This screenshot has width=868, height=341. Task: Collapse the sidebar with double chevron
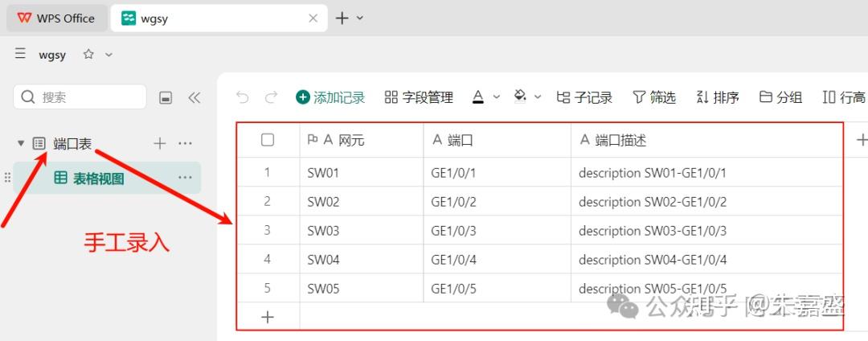[194, 98]
